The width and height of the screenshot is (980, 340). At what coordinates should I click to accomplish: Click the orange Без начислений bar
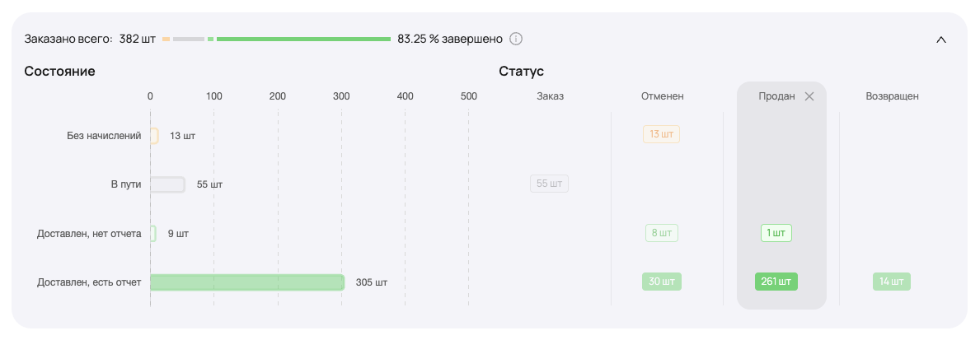pyautogui.click(x=154, y=136)
